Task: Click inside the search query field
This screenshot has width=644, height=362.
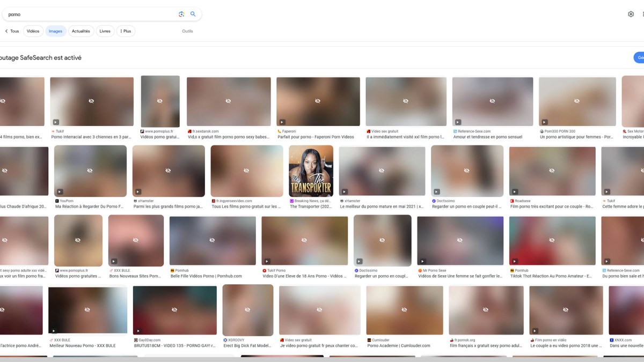Action: pyautogui.click(x=91, y=14)
